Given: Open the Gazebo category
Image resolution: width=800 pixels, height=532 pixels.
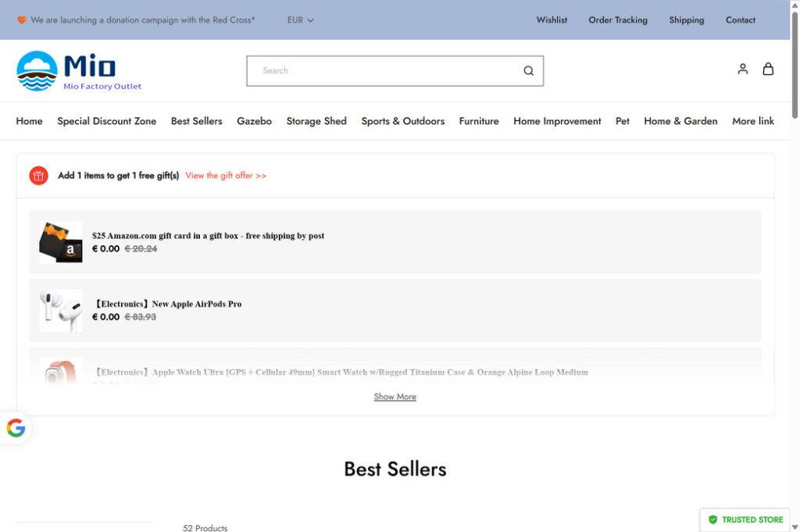Looking at the screenshot, I should 254,121.
